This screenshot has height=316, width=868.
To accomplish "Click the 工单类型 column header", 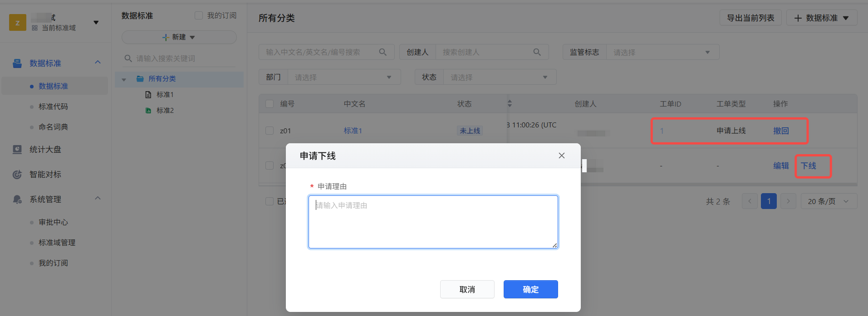I will pyautogui.click(x=731, y=104).
